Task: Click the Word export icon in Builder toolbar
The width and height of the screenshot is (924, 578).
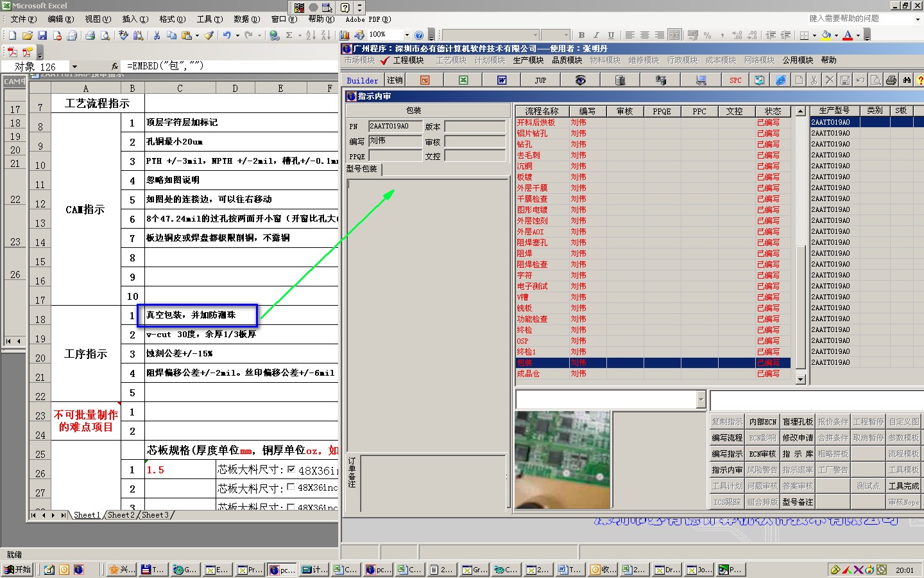Action: click(502, 80)
